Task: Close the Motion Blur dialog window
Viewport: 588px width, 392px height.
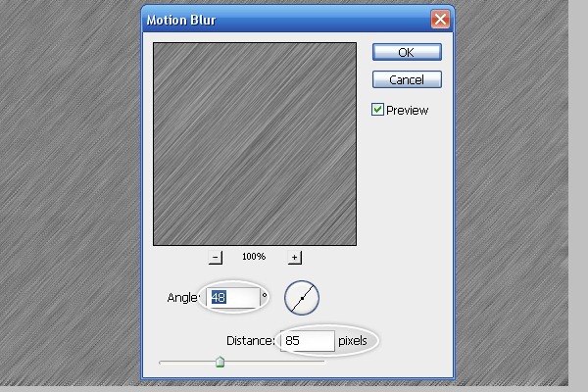Action: pos(440,19)
